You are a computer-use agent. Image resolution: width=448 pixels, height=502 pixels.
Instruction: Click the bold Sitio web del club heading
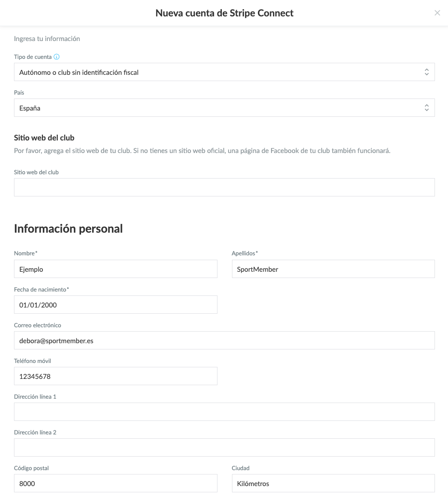(44, 138)
